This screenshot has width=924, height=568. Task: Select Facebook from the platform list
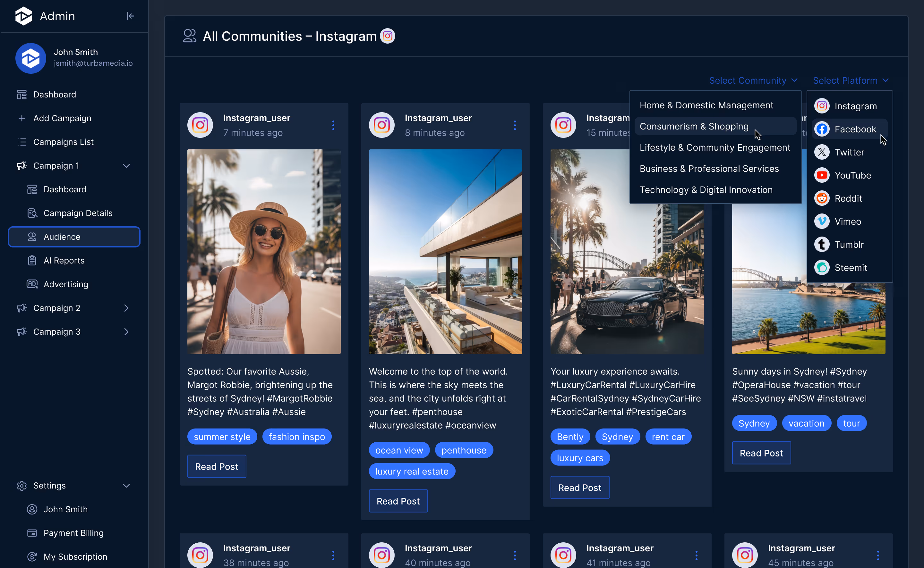[x=856, y=129]
